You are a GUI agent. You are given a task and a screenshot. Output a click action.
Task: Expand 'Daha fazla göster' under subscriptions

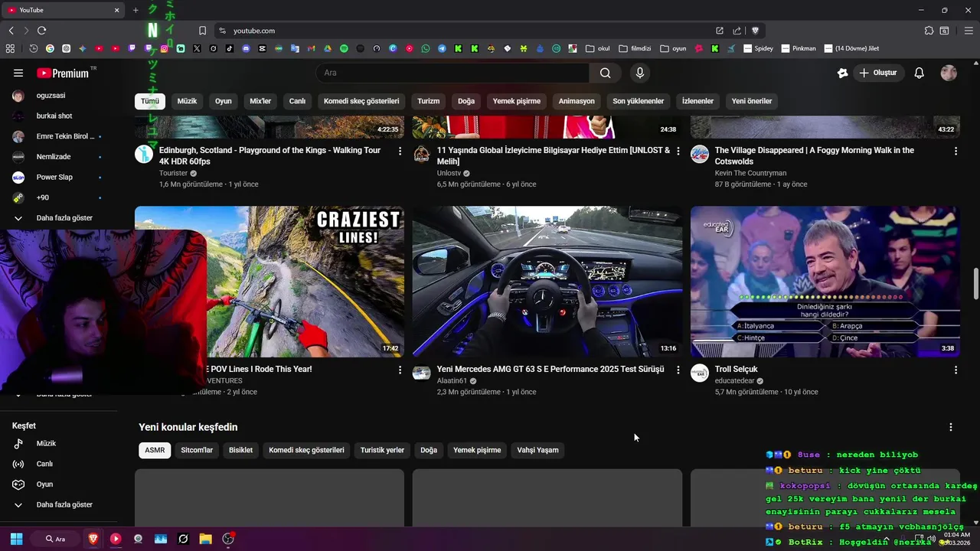58,218
